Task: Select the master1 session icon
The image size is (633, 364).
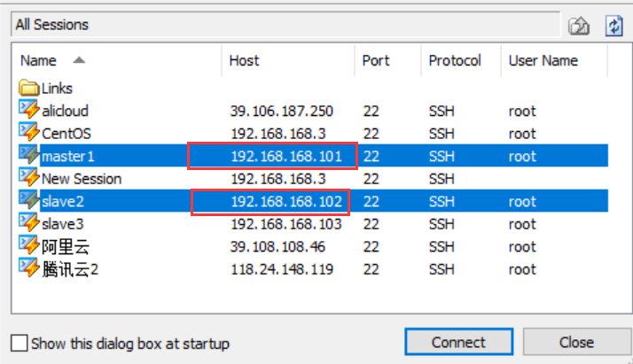Action: point(28,155)
